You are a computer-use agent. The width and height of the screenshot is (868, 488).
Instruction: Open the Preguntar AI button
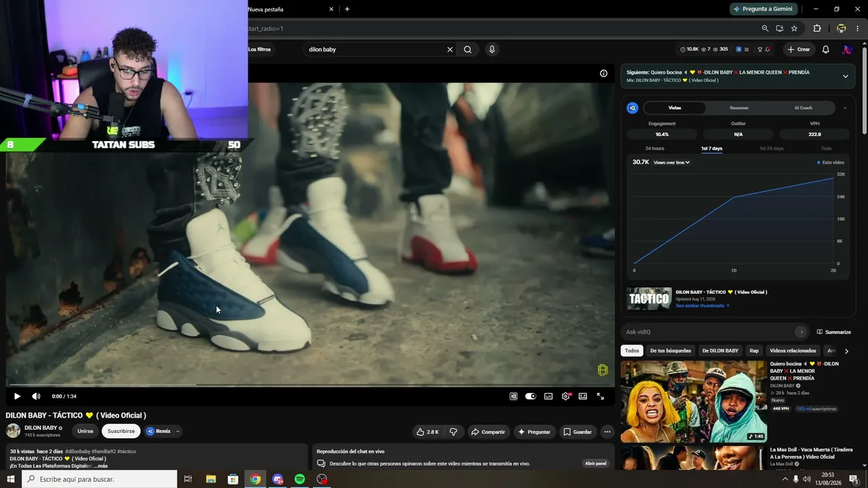point(534,432)
